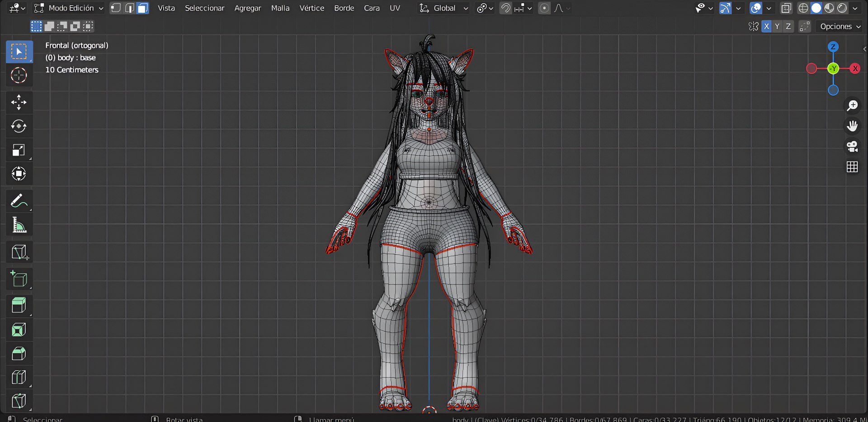Toggle automatic merge vertices icon
Image resolution: width=868 pixels, height=422 pixels.
805,26
